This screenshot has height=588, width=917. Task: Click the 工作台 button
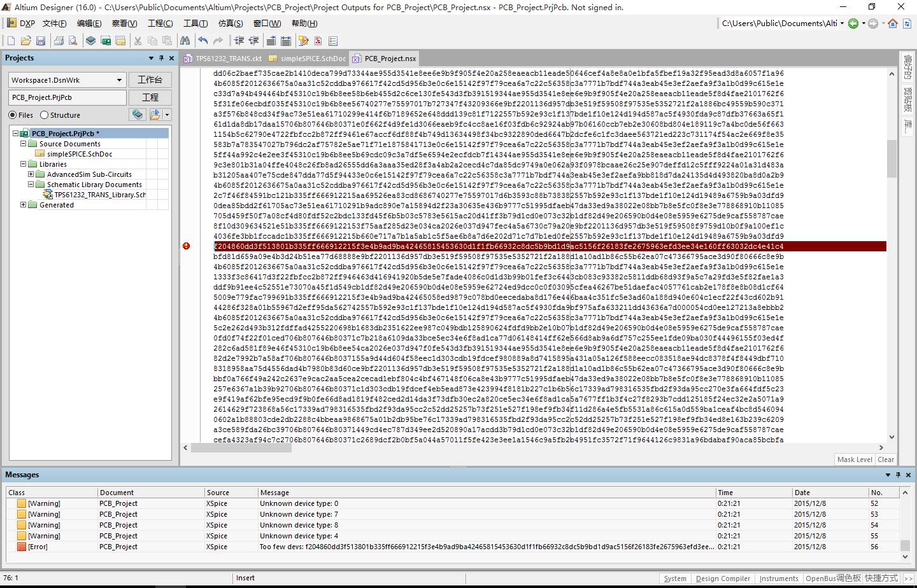point(150,80)
